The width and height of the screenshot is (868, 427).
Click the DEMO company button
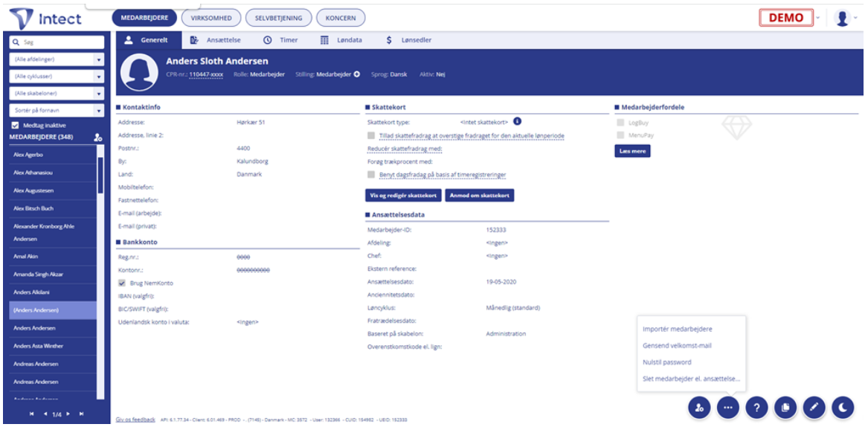785,18
